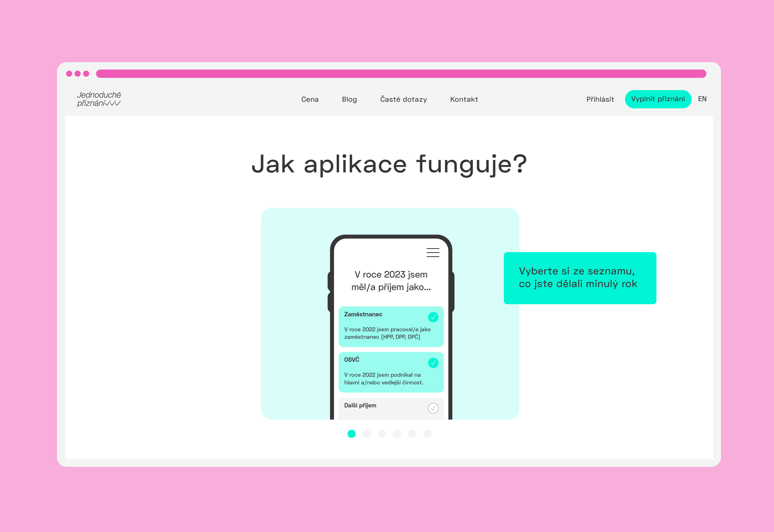774x532 pixels.
Task: Go to the fifth carousel slide dot
Action: [x=412, y=434]
